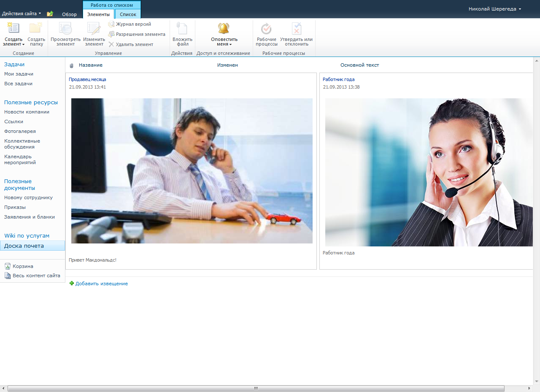Click the navigate-up folder icon
This screenshot has width=540, height=392.
(x=50, y=14)
